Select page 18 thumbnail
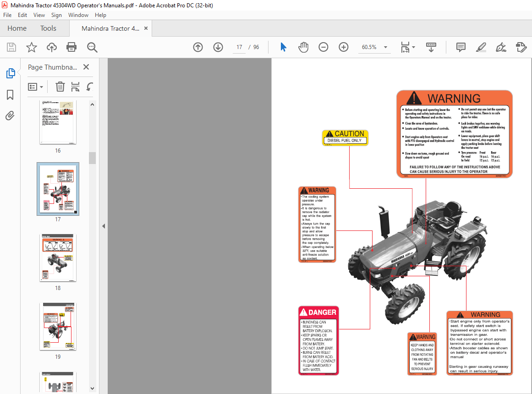The width and height of the screenshot is (532, 394). pyautogui.click(x=58, y=258)
